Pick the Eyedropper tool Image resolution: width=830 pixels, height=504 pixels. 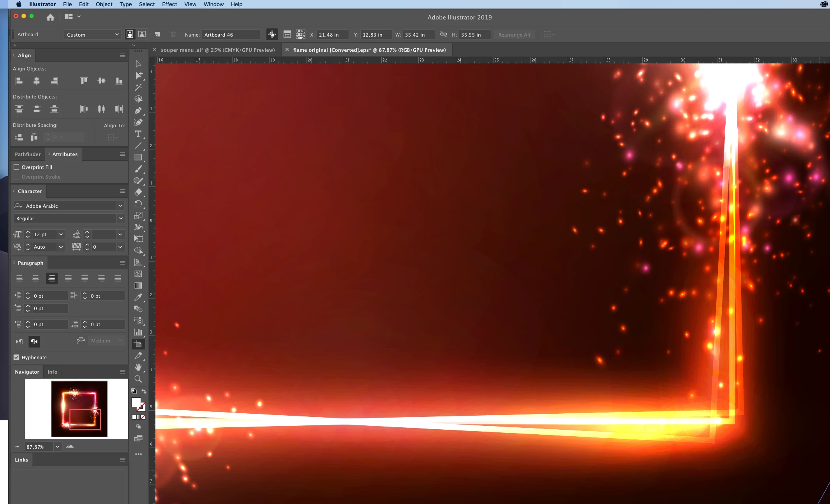138,297
